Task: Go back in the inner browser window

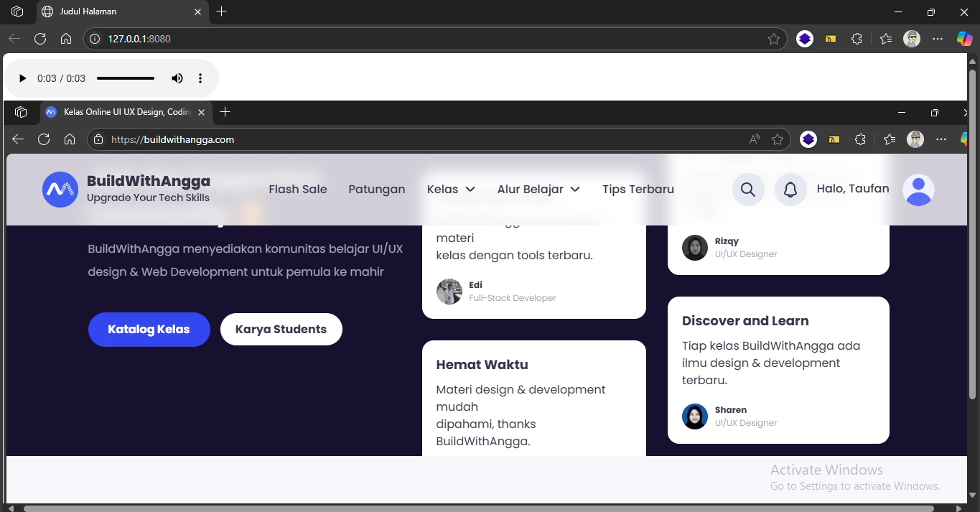Action: (x=18, y=139)
